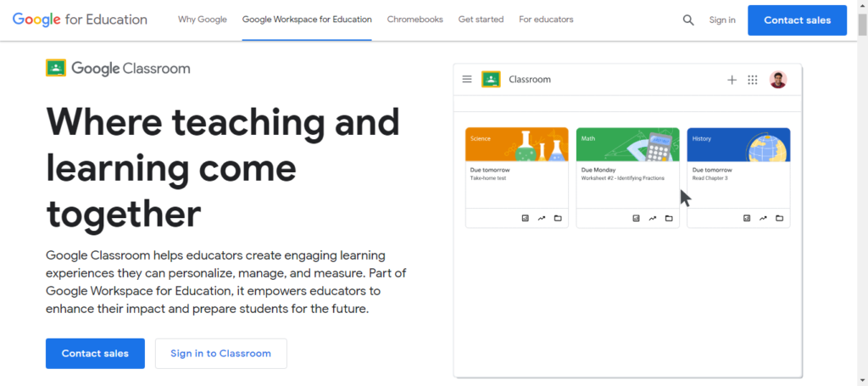Open the Why Google menu
The image size is (868, 386).
(202, 20)
